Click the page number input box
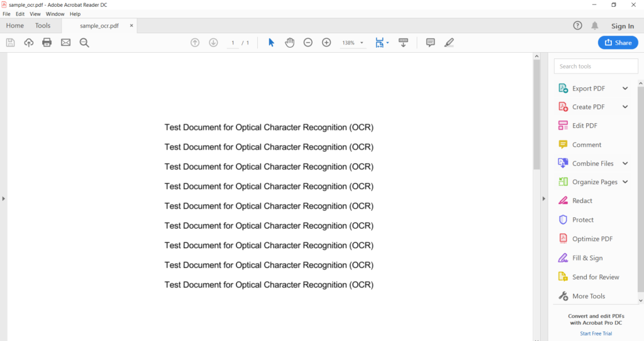The width and height of the screenshot is (644, 341). (x=233, y=43)
